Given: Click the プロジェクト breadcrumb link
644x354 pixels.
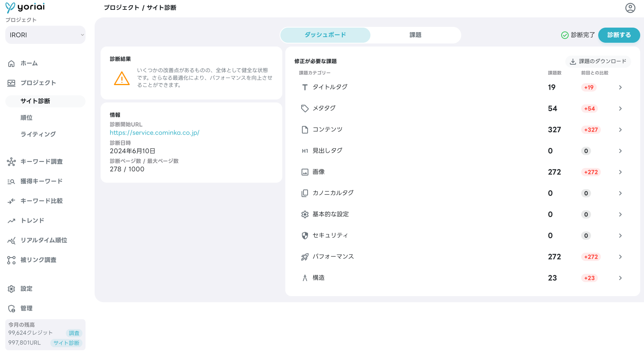Looking at the screenshot, I should 122,8.
